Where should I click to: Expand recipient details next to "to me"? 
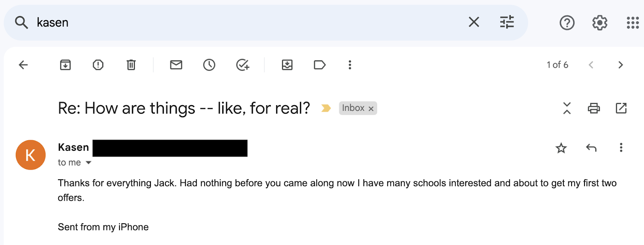pyautogui.click(x=89, y=162)
